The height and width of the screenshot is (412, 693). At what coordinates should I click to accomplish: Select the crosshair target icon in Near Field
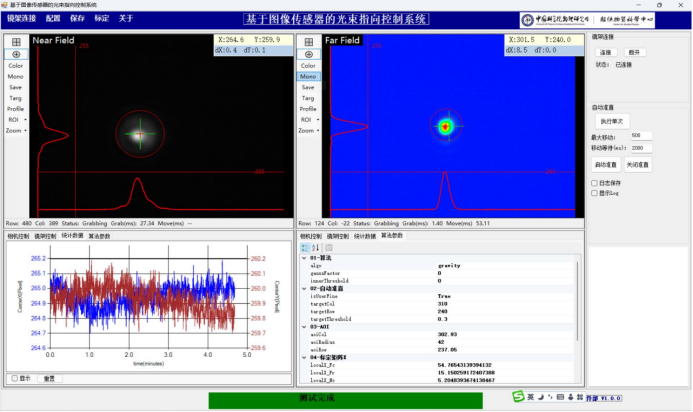[x=16, y=54]
